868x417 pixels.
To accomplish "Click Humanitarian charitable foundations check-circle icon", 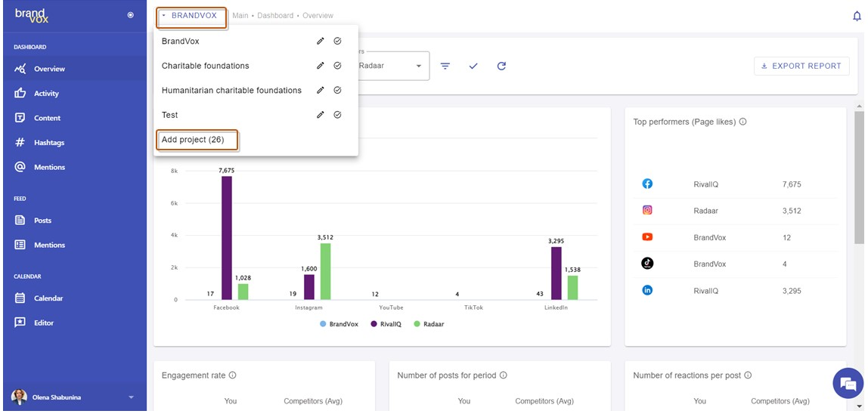I will [x=338, y=90].
